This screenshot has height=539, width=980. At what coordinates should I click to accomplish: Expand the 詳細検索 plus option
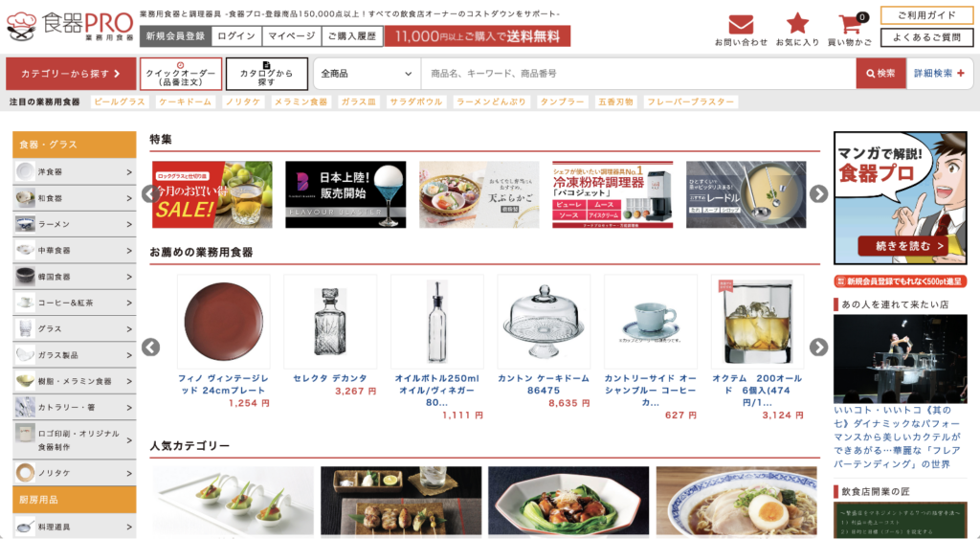point(940,73)
